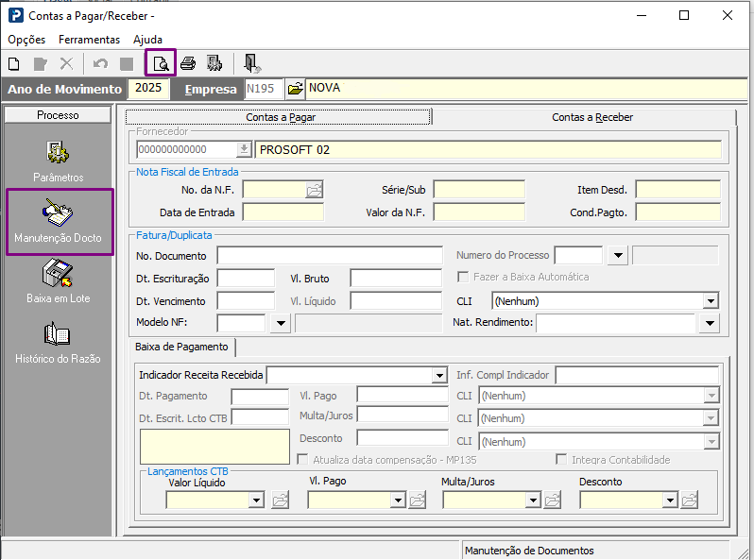Open Baixa em Lote process
The image size is (754, 560).
click(59, 283)
